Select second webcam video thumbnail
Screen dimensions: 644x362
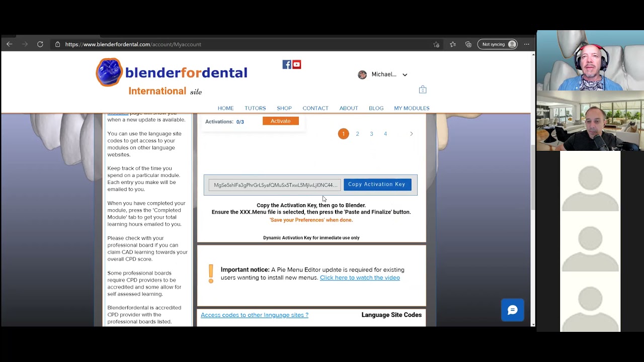pos(590,121)
